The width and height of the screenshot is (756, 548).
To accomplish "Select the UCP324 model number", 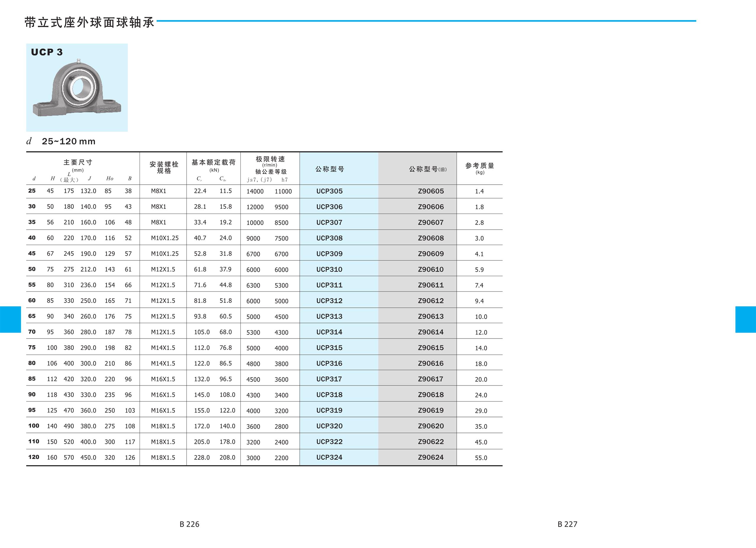I will (x=329, y=457).
